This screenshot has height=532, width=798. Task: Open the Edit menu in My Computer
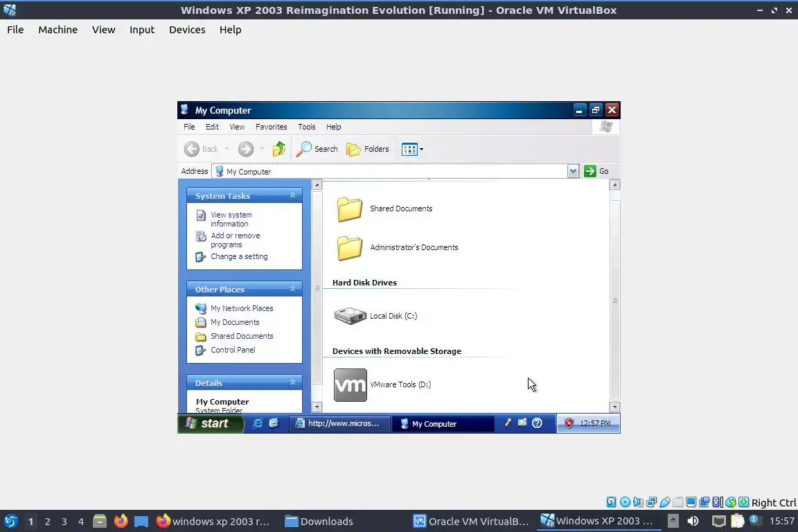212,127
